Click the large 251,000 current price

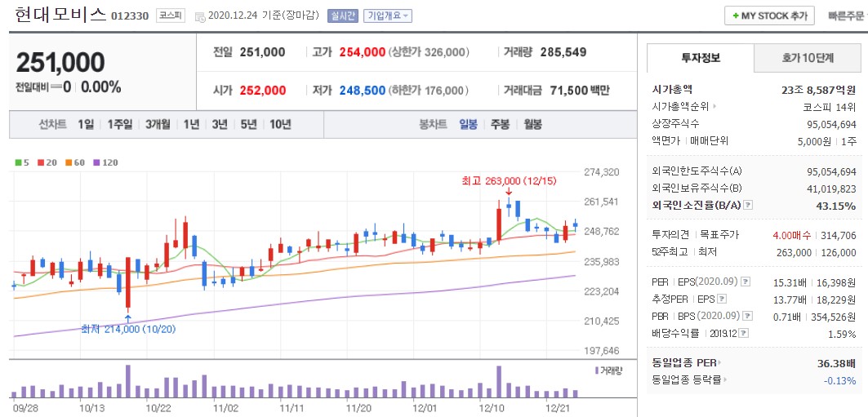click(60, 63)
